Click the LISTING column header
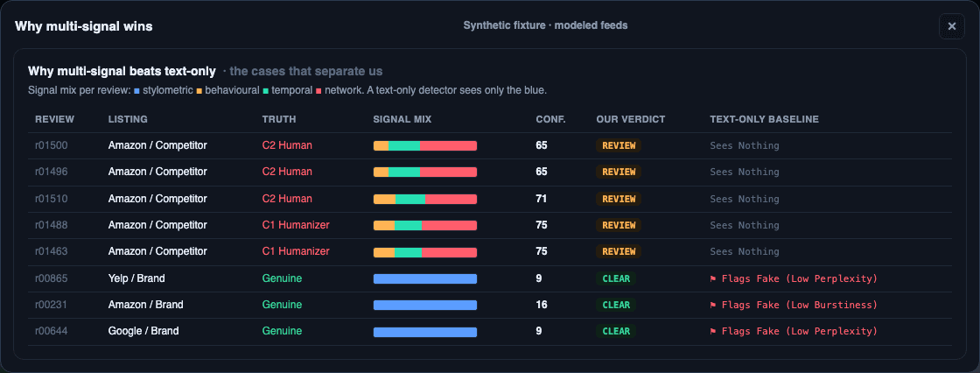 tap(128, 119)
